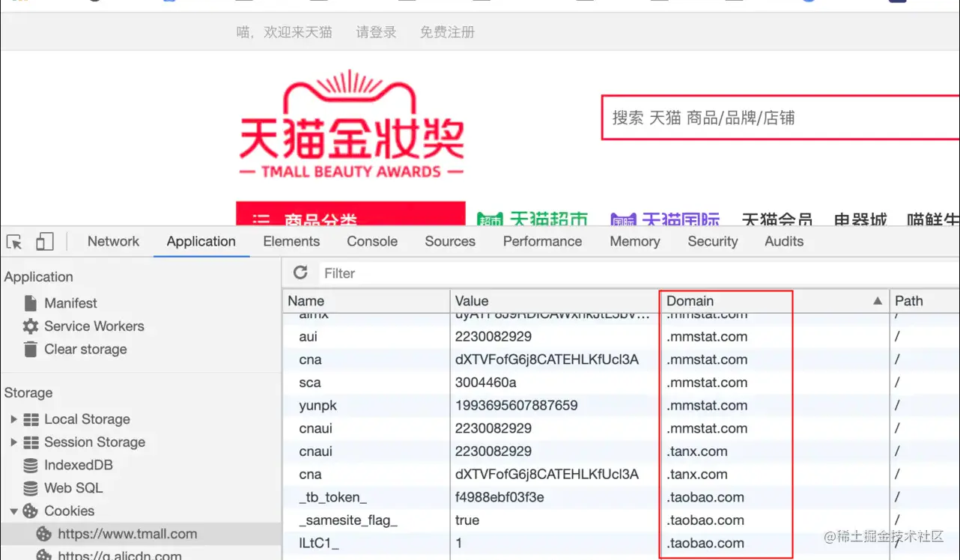Expand the Local Storage tree node
Screen dimensions: 960x560
coord(13,419)
